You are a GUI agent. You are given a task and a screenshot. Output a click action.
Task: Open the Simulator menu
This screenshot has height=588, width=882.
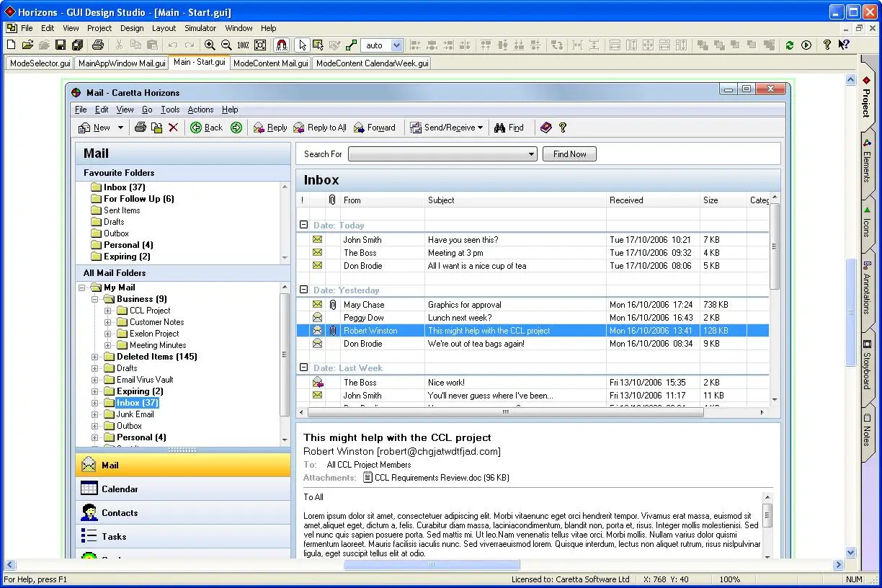(200, 28)
